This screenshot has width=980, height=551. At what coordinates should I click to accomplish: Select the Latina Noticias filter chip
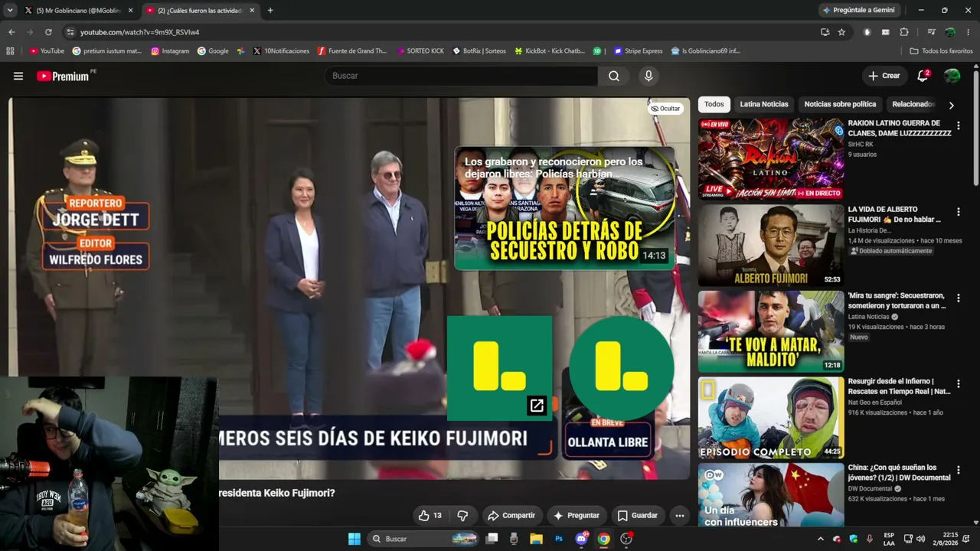pyautogui.click(x=764, y=104)
